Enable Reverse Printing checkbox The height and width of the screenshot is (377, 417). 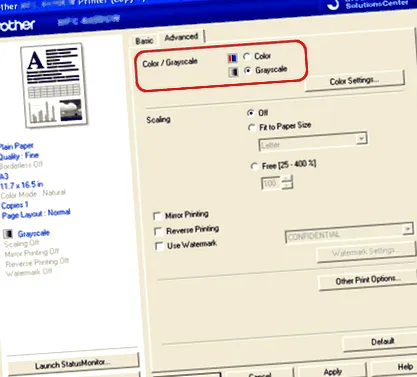[158, 231]
